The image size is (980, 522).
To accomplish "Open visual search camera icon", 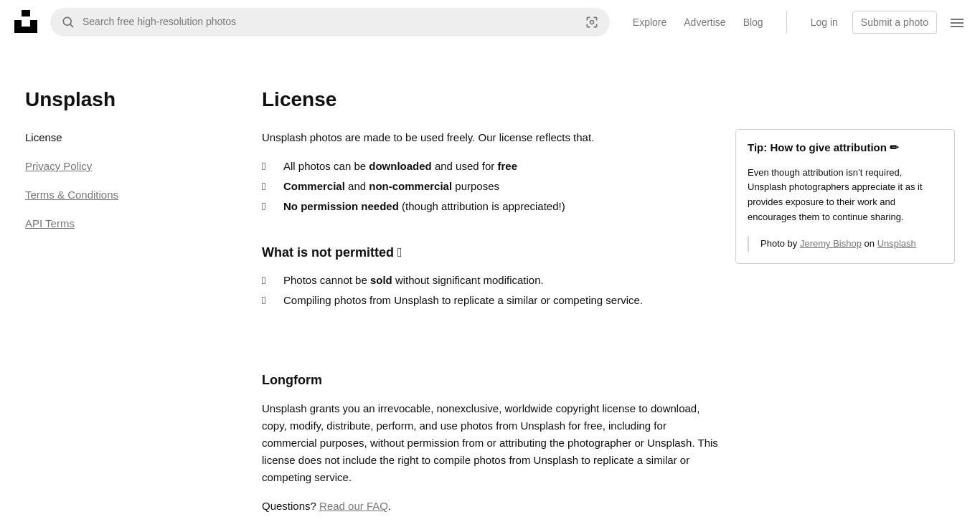I will pos(592,22).
